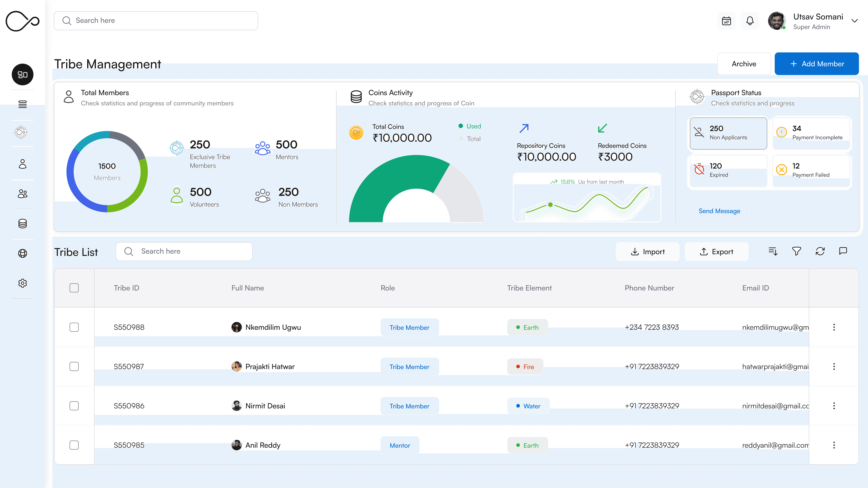The width and height of the screenshot is (868, 488).
Task: Open row options for Prajakti Hatwar
Action: [x=834, y=366]
